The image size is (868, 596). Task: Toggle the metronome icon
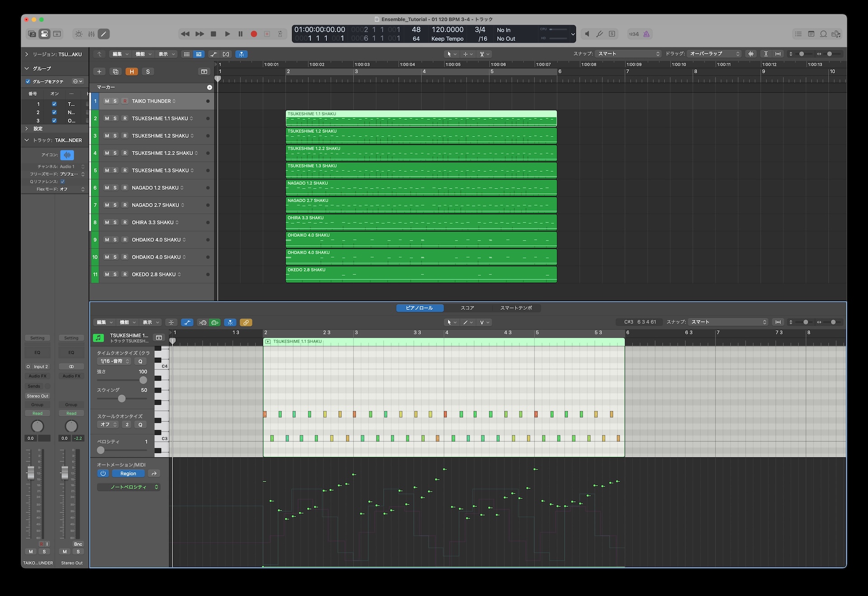(x=646, y=34)
